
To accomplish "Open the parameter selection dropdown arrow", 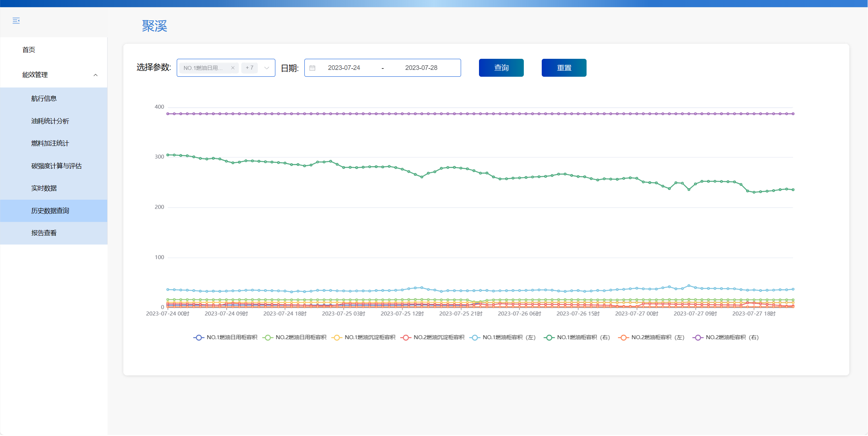I will click(x=267, y=68).
